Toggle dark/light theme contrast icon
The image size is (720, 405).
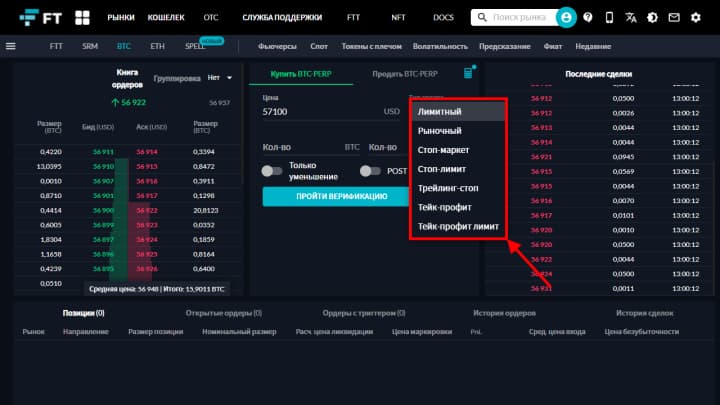[653, 17]
